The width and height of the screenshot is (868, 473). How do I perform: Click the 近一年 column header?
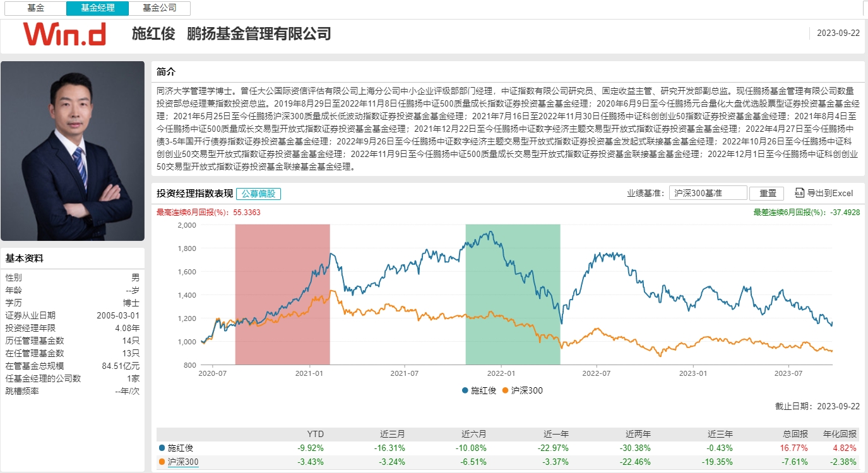tap(556, 435)
